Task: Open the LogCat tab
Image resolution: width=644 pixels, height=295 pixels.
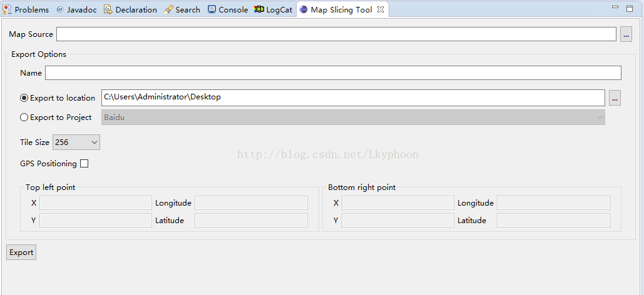Action: point(273,9)
